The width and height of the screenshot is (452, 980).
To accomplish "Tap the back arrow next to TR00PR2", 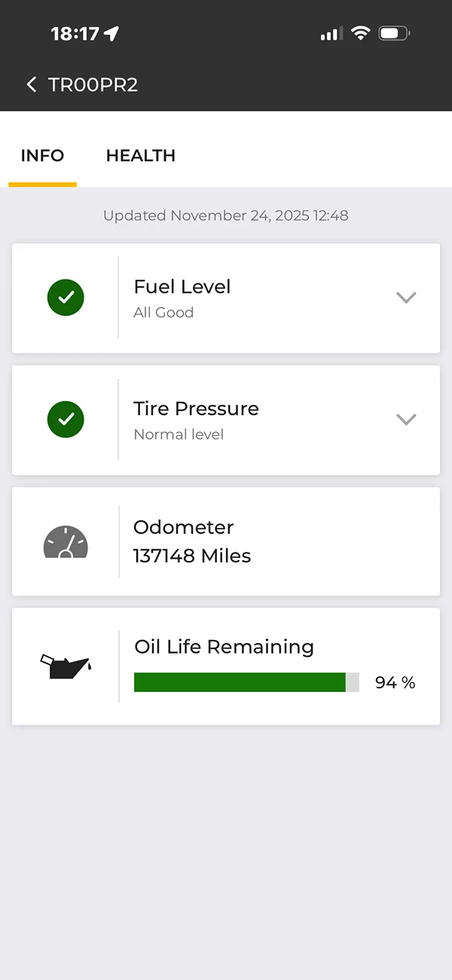I will tap(31, 84).
